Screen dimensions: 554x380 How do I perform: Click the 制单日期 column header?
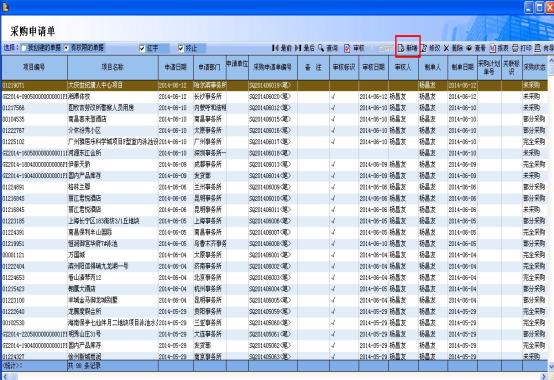click(x=462, y=67)
